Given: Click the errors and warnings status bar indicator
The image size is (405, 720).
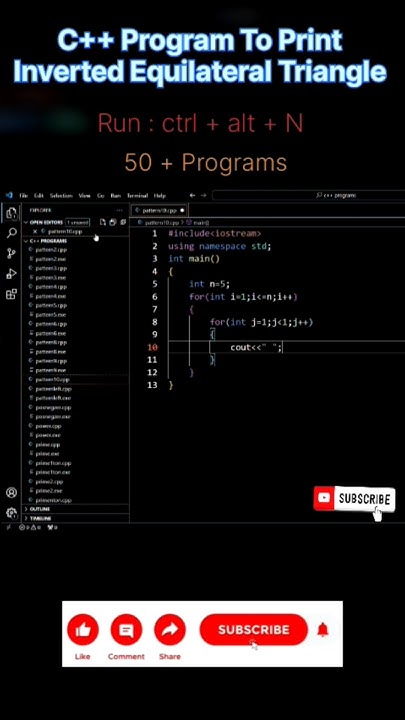Looking at the screenshot, I should click(x=30, y=528).
